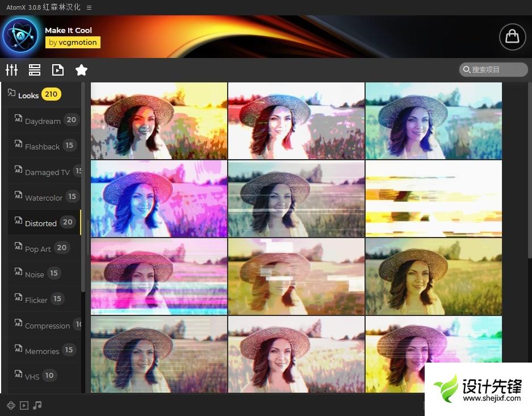Choose the Pop Art category
The width and height of the screenshot is (532, 416).
(38, 249)
